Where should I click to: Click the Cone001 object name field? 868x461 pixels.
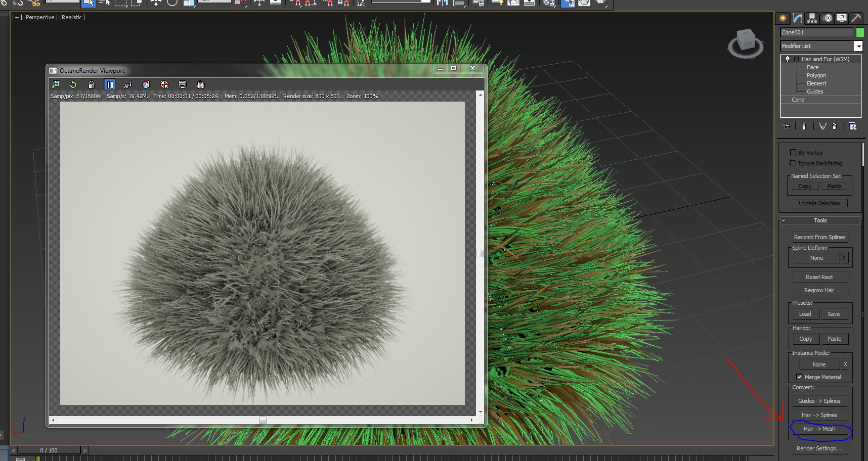[816, 32]
